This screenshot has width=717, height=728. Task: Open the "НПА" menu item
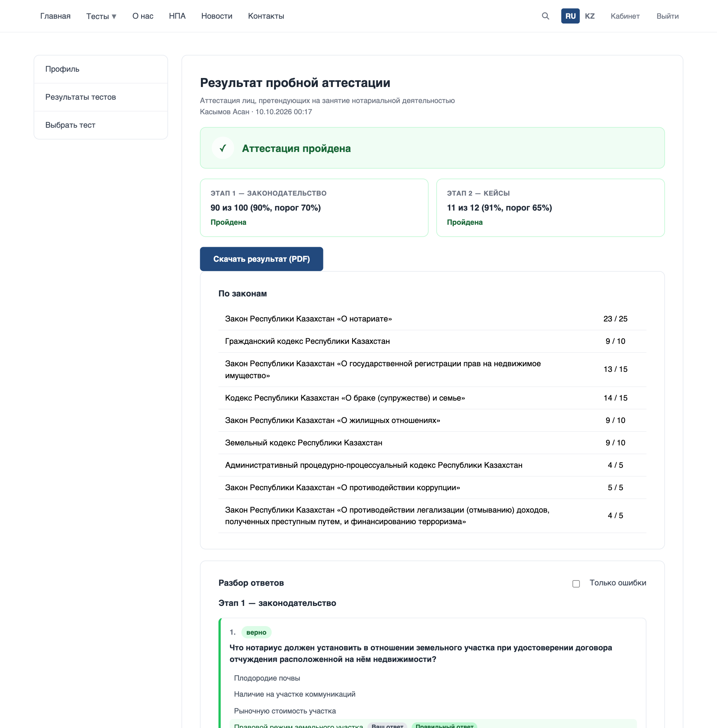pyautogui.click(x=177, y=16)
